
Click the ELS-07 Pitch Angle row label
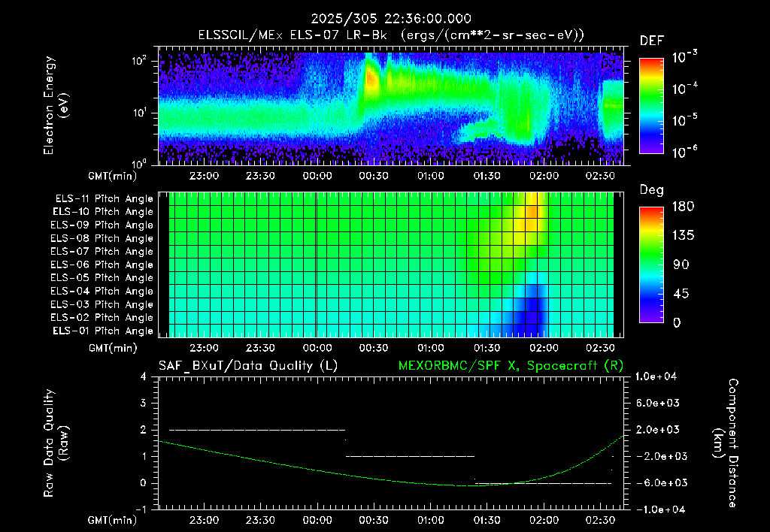[102, 251]
